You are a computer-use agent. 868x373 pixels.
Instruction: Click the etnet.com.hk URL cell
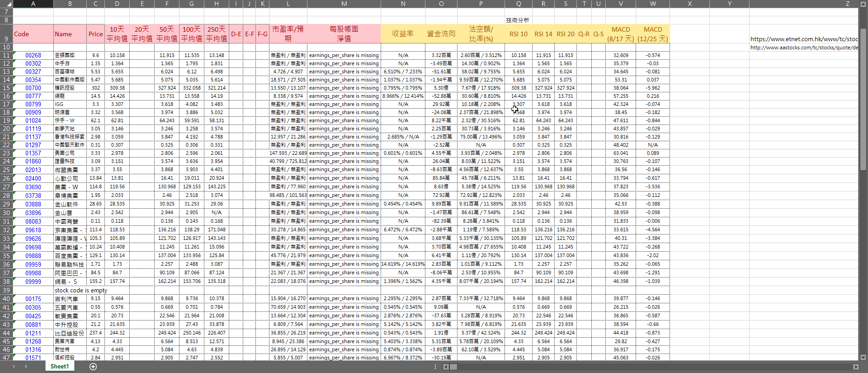pos(804,39)
